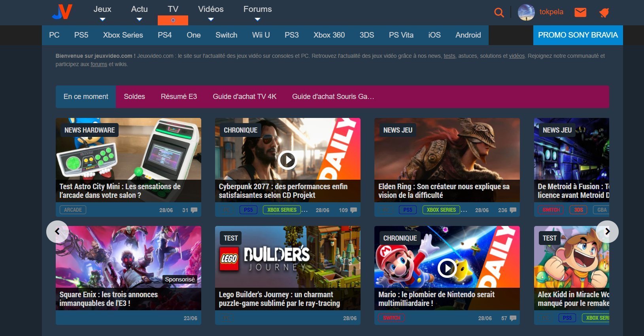
Task: Click the ARCADE tag on Astro City card
Action: (x=73, y=210)
